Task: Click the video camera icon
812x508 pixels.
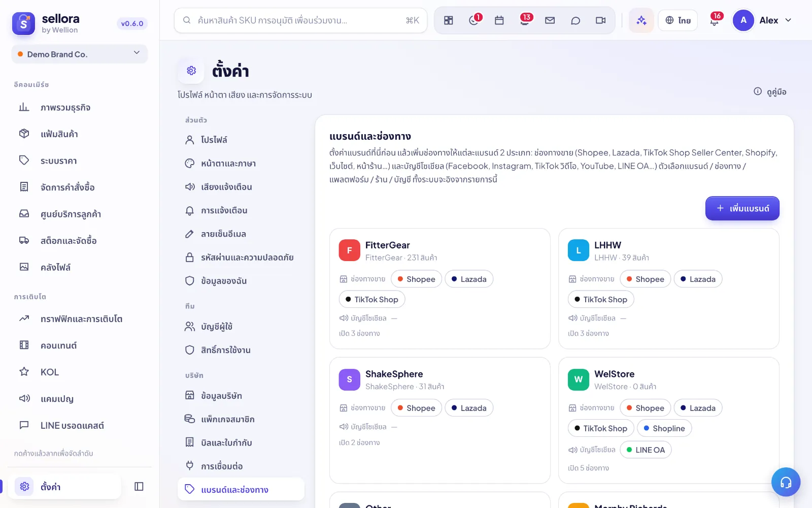Action: [x=600, y=20]
